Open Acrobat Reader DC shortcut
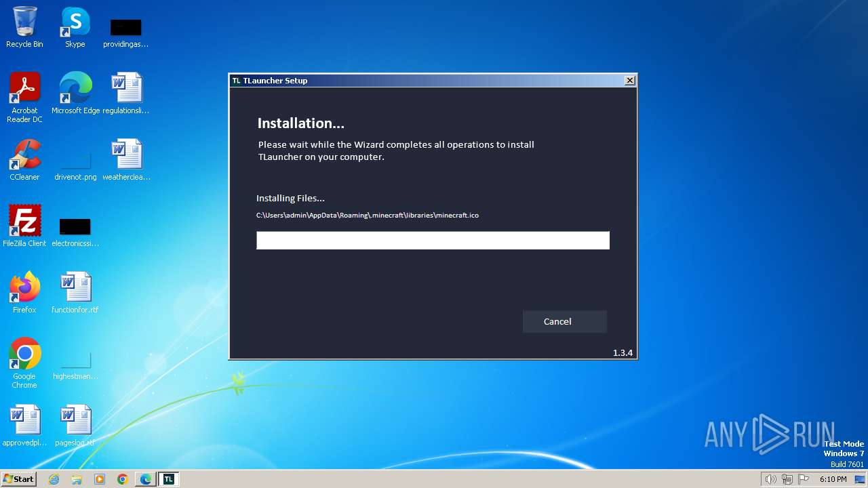Image resolution: width=868 pixels, height=488 pixels. (24, 96)
